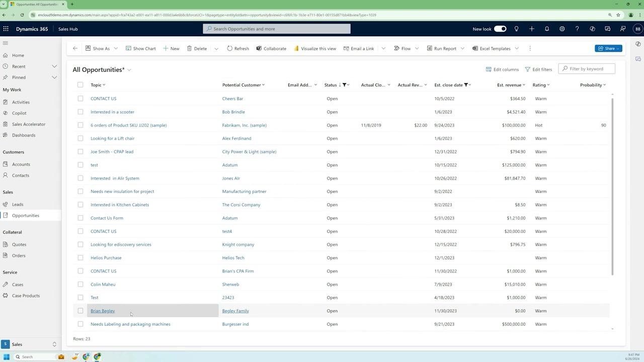Screen dimensions: 644x362
Task: Open the Show As dropdown arrow
Action: (116, 48)
